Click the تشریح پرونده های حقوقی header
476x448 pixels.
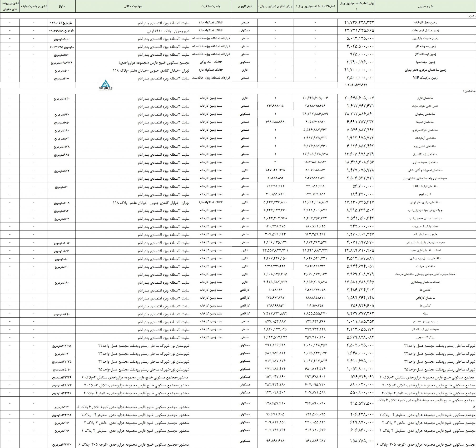pyautogui.click(x=10, y=6)
